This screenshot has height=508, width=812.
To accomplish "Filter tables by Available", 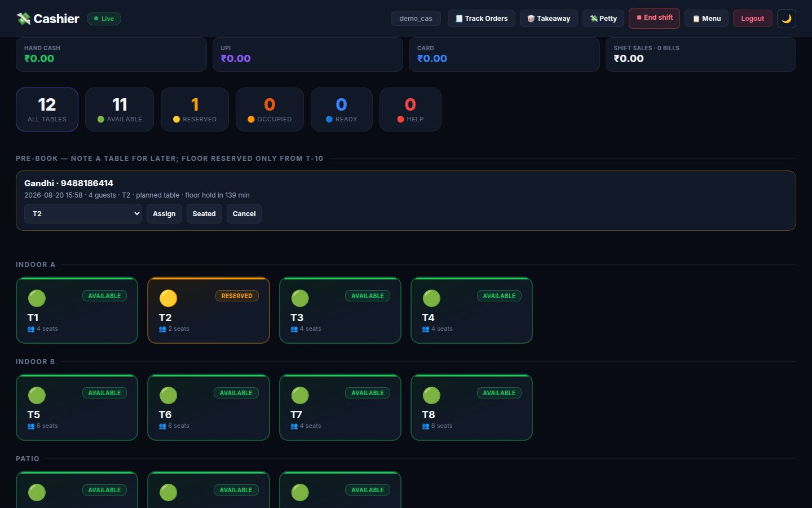I will 120,110.
